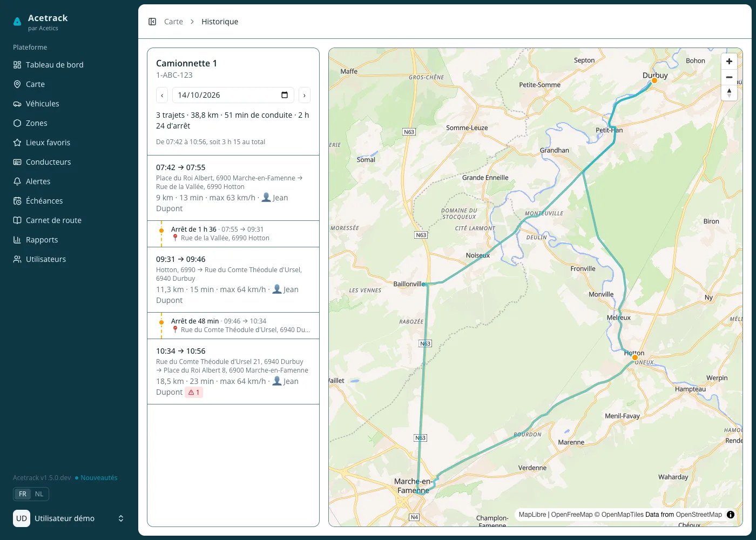Zoom in on the map
The height and width of the screenshot is (540, 756).
(x=729, y=62)
